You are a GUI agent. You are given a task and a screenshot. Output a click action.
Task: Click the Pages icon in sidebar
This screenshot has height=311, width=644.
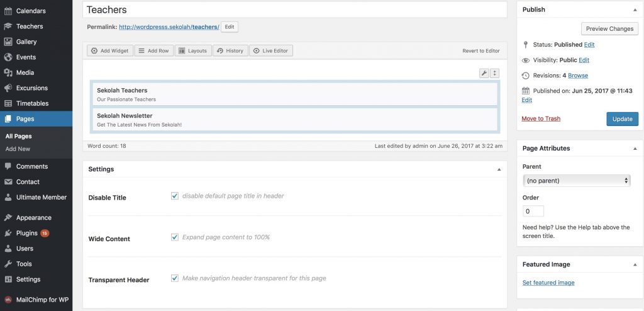[x=8, y=119]
